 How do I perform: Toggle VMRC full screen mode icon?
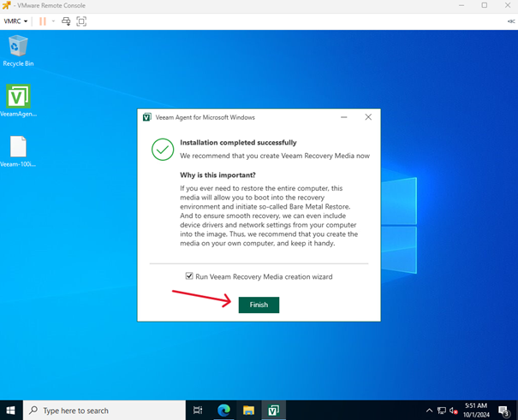[81, 21]
